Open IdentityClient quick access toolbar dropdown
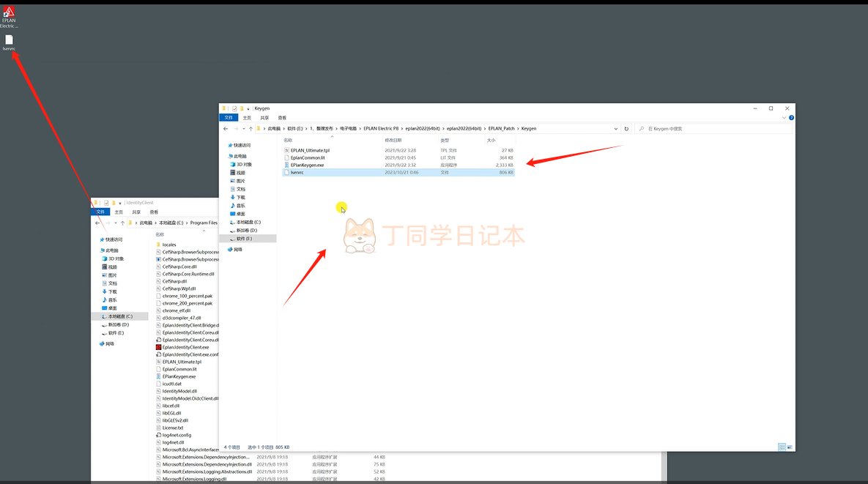 pyautogui.click(x=119, y=203)
